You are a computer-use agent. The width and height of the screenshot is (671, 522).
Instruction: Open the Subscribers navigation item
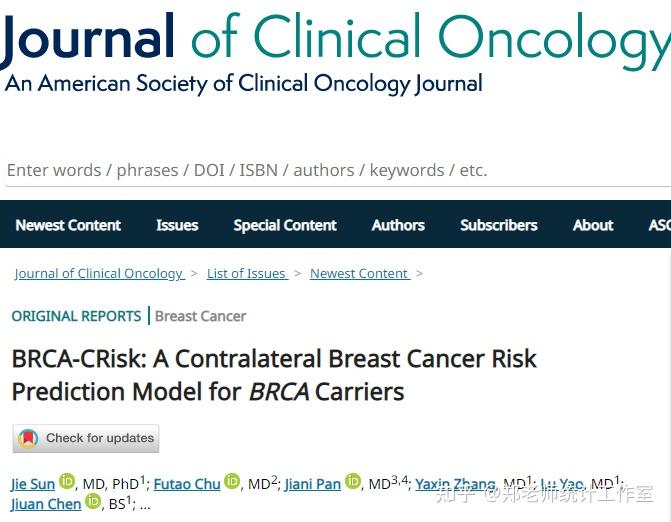tap(499, 225)
